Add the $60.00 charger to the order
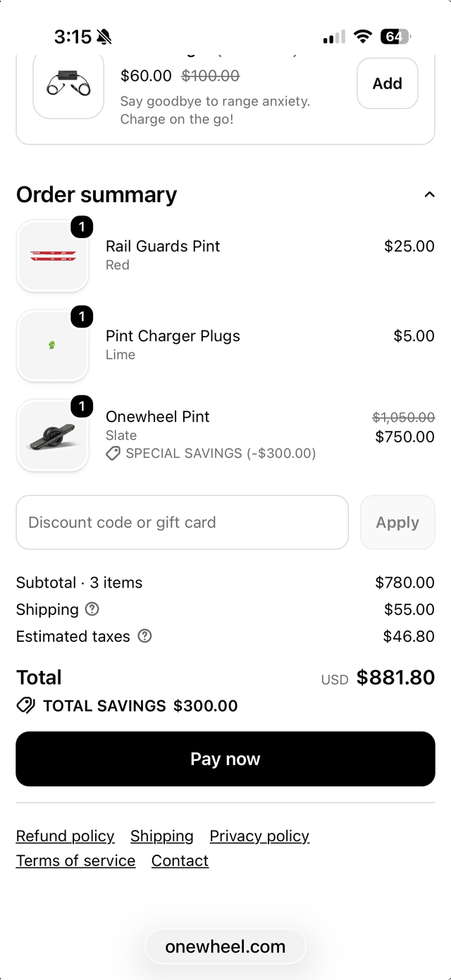451x980 pixels. pos(388,83)
